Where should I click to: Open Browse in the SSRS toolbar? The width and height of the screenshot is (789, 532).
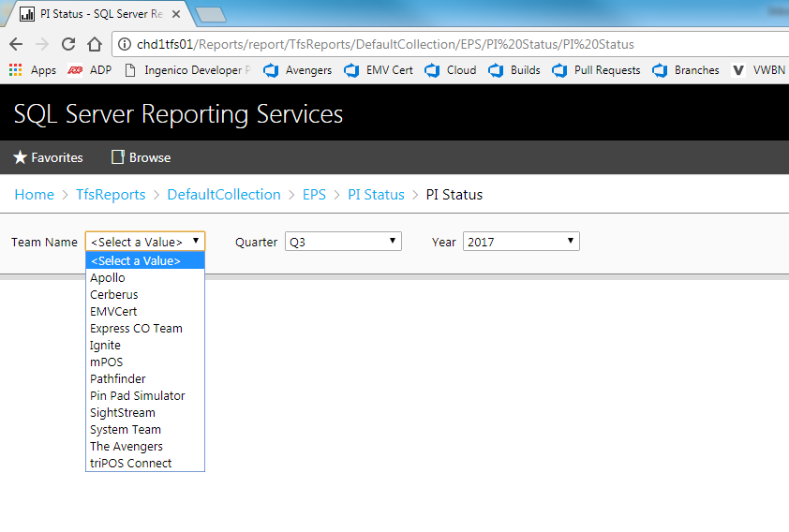tap(141, 157)
